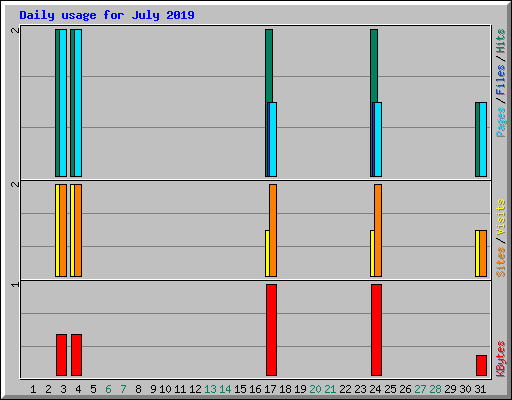Viewport: 512px width, 400px height.
Task: Click day 17 on the x-axis
Action: (270, 389)
